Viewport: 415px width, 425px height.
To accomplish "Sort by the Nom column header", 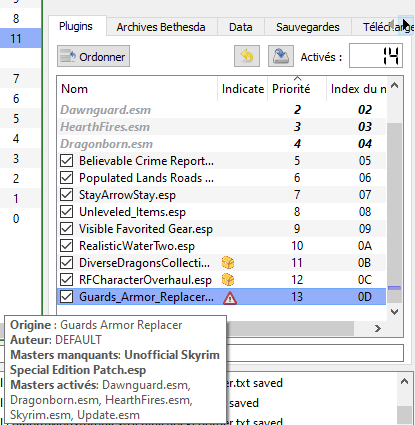I will click(x=137, y=89).
